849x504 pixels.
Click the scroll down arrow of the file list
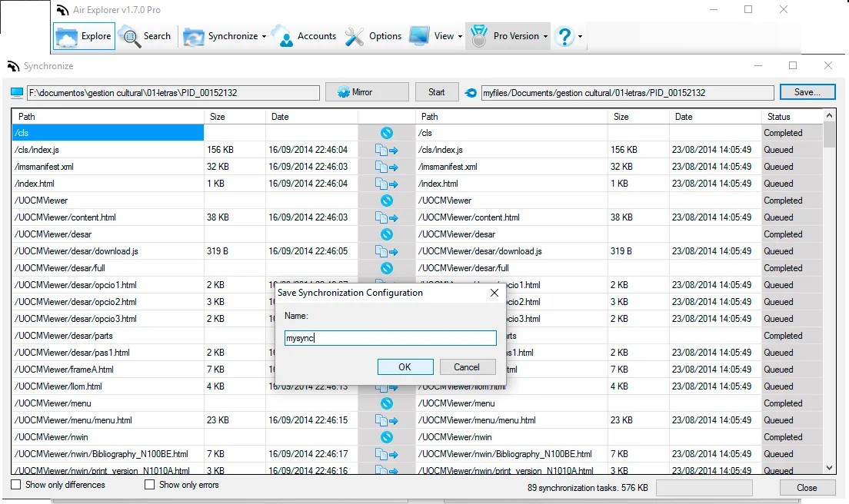tap(829, 469)
